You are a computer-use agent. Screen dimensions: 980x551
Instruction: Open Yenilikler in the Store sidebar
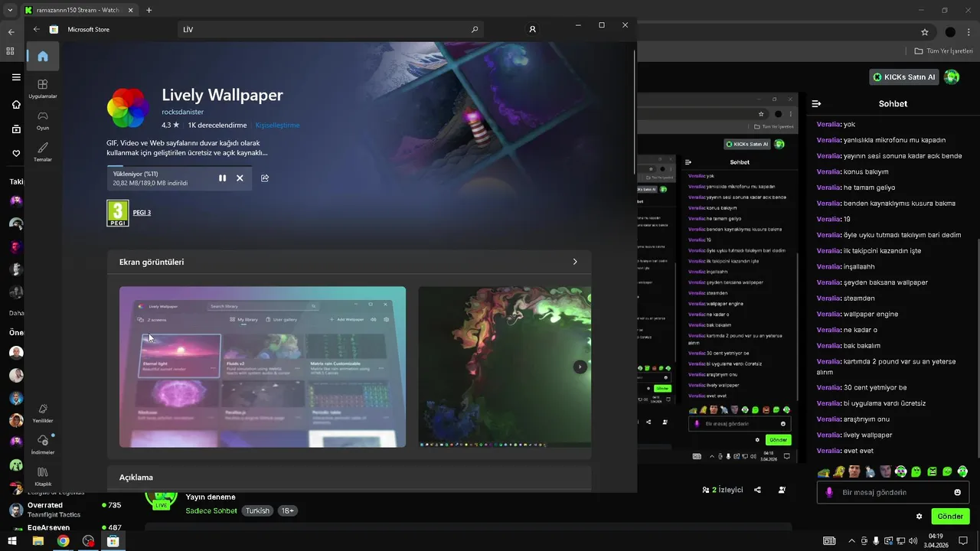(x=43, y=413)
